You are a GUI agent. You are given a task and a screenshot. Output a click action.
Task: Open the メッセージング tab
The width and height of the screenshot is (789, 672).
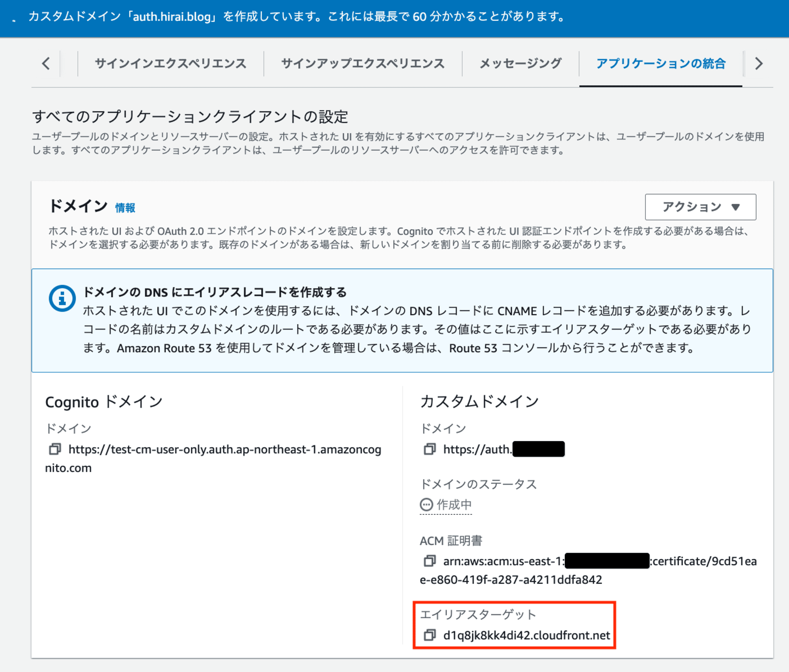click(x=520, y=63)
